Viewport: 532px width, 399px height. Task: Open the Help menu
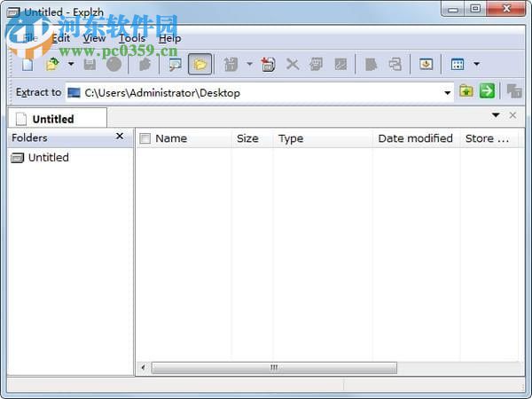click(x=170, y=38)
